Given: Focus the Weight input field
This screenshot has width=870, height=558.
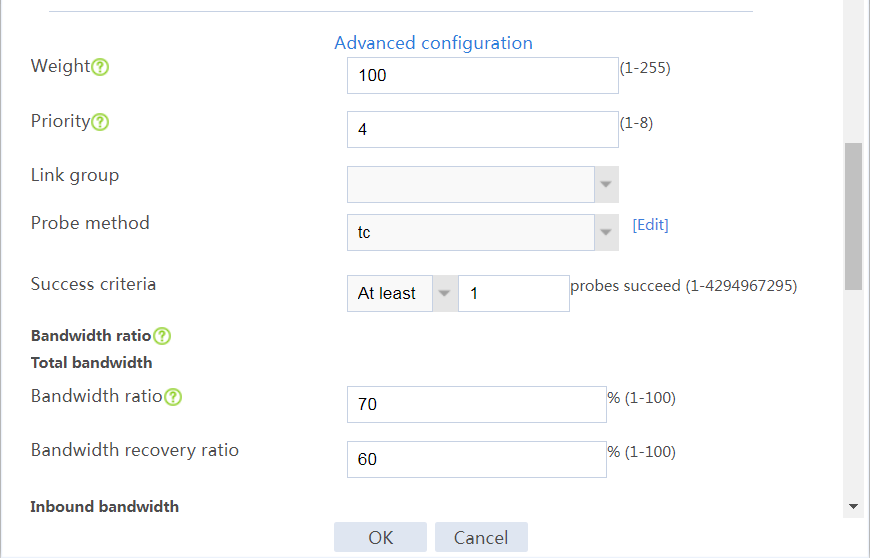Looking at the screenshot, I should [483, 75].
